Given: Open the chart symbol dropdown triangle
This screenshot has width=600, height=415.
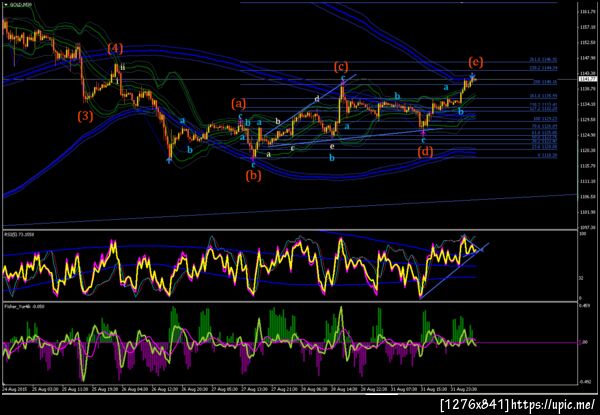Looking at the screenshot, I should (x=5, y=5).
